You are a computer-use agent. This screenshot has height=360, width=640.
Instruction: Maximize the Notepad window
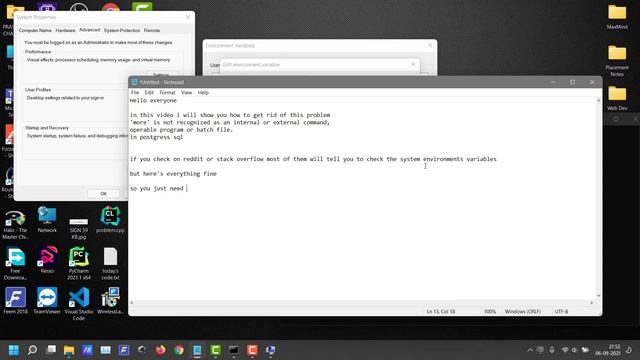click(x=573, y=82)
